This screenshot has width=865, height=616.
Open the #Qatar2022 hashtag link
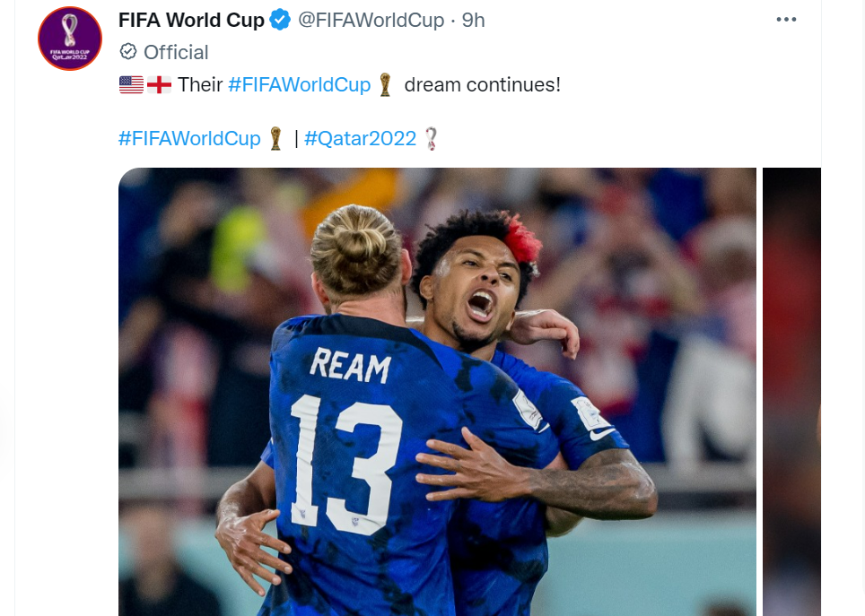pyautogui.click(x=360, y=138)
